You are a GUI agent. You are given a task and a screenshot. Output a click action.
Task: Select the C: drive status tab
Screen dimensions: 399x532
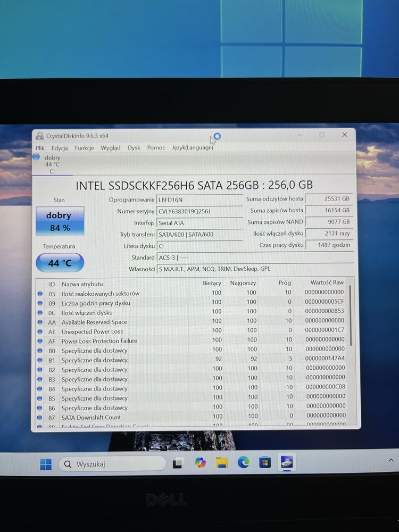tap(52, 164)
